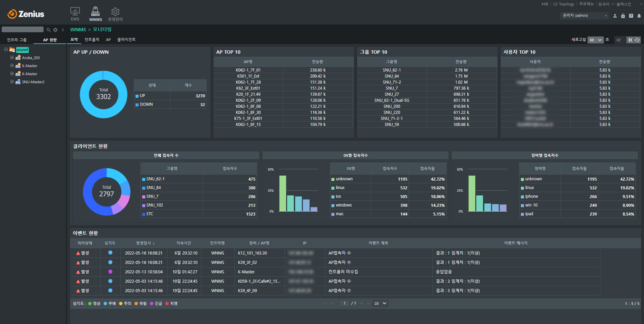Click the snunet folder icon
The height and width of the screenshot is (324, 644).
[x=12, y=50]
